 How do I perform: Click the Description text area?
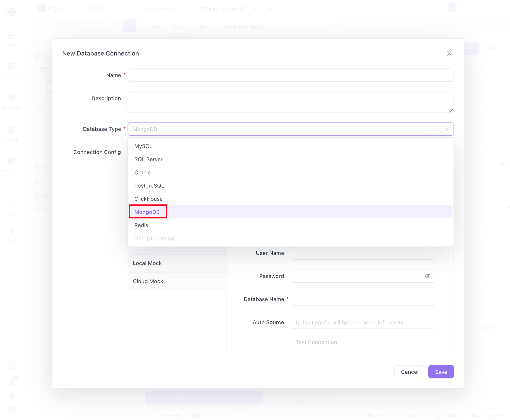coord(290,102)
